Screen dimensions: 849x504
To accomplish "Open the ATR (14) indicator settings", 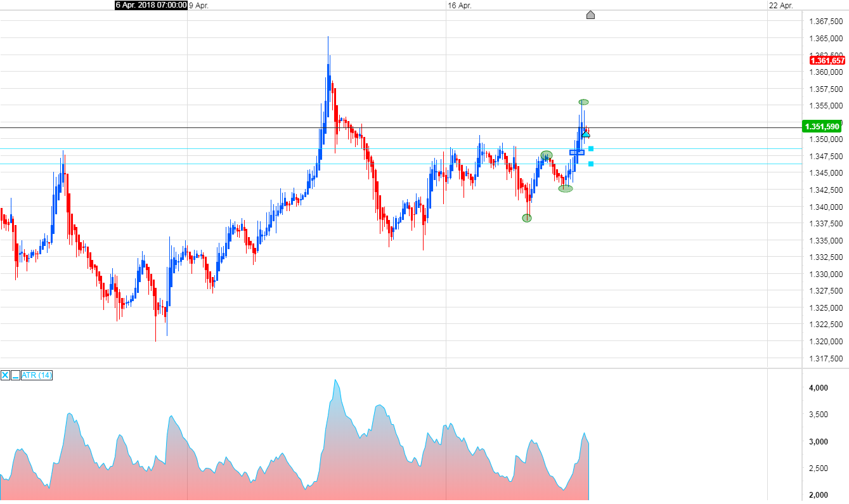I will point(36,375).
